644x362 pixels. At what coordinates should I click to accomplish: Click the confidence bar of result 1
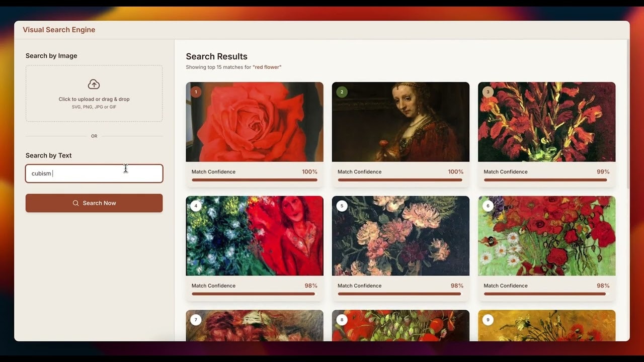(255, 180)
